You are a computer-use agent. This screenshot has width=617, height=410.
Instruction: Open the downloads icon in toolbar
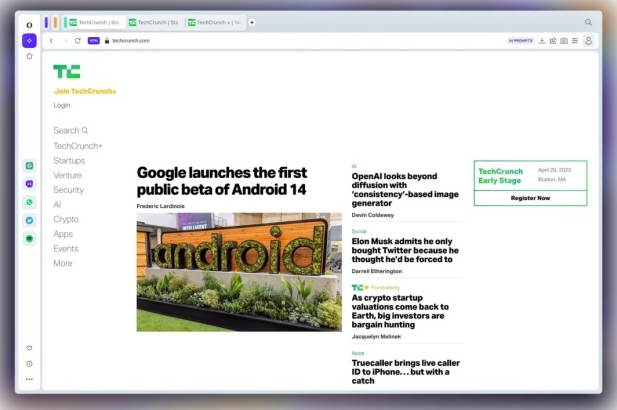point(542,41)
